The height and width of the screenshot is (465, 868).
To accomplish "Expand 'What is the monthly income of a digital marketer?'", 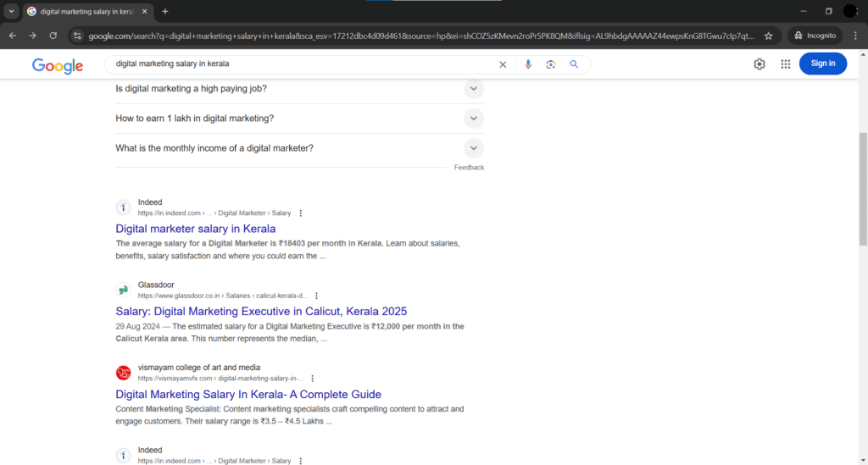I will 299,148.
